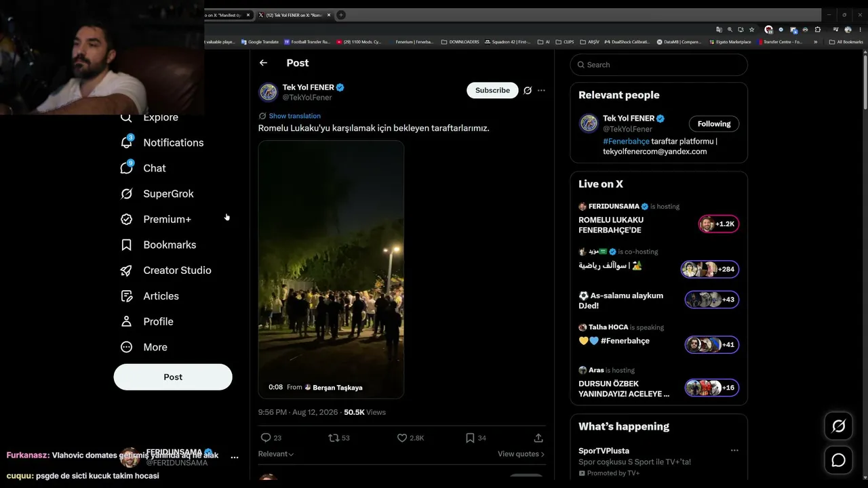This screenshot has width=868, height=488.
Task: Open Premium+ badge icon in sidebar
Action: (126, 219)
